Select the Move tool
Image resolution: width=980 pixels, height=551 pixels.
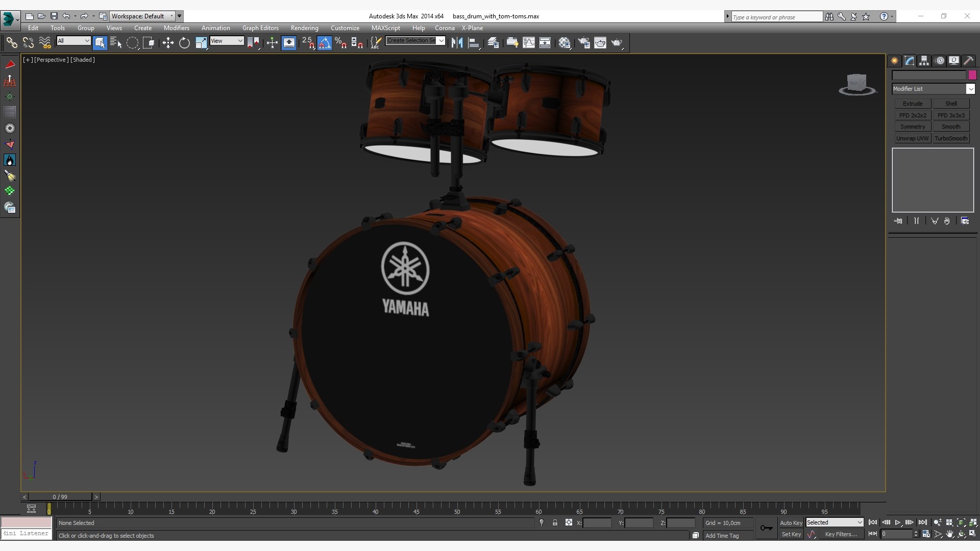pyautogui.click(x=168, y=43)
